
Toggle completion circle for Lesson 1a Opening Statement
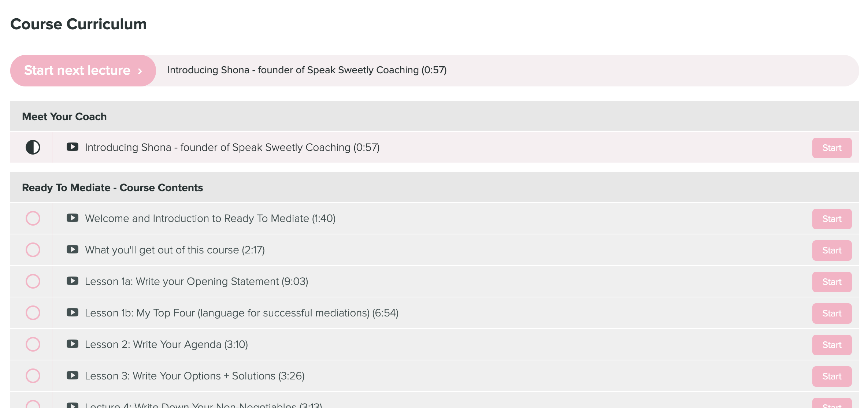(x=33, y=281)
